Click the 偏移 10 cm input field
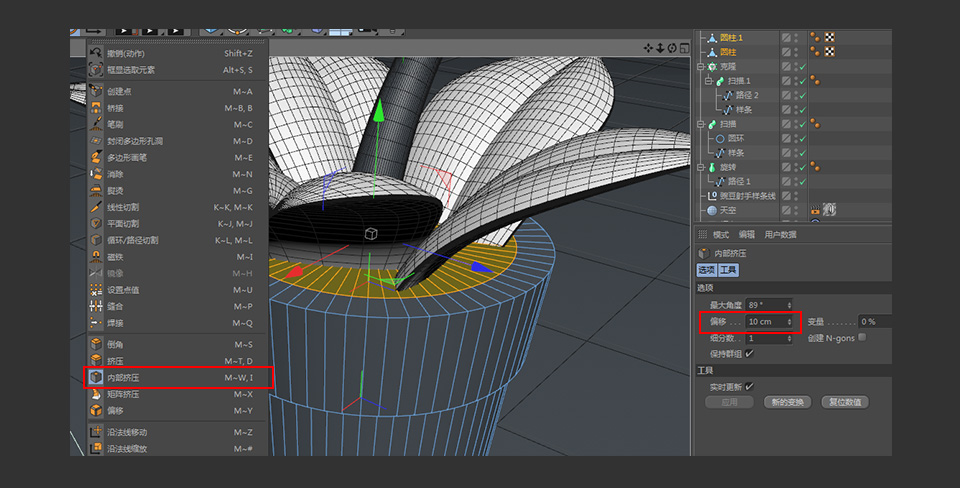The width and height of the screenshot is (960, 488). tap(770, 321)
